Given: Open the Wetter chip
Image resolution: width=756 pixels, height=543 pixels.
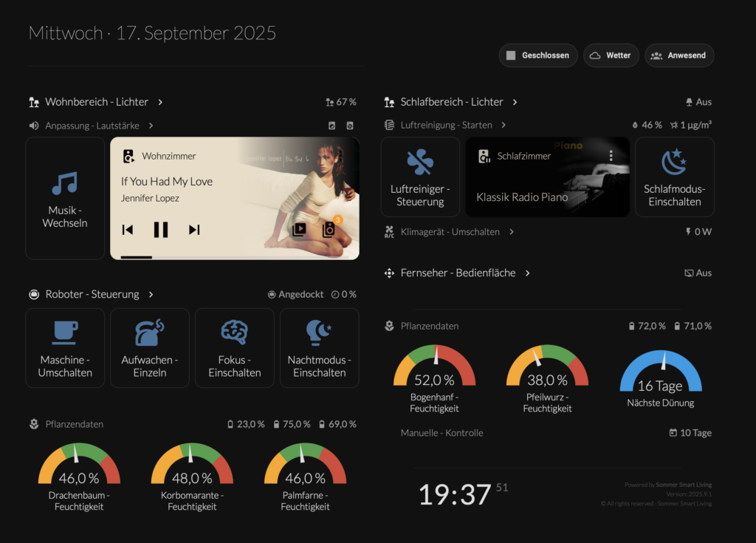Looking at the screenshot, I should [x=611, y=55].
